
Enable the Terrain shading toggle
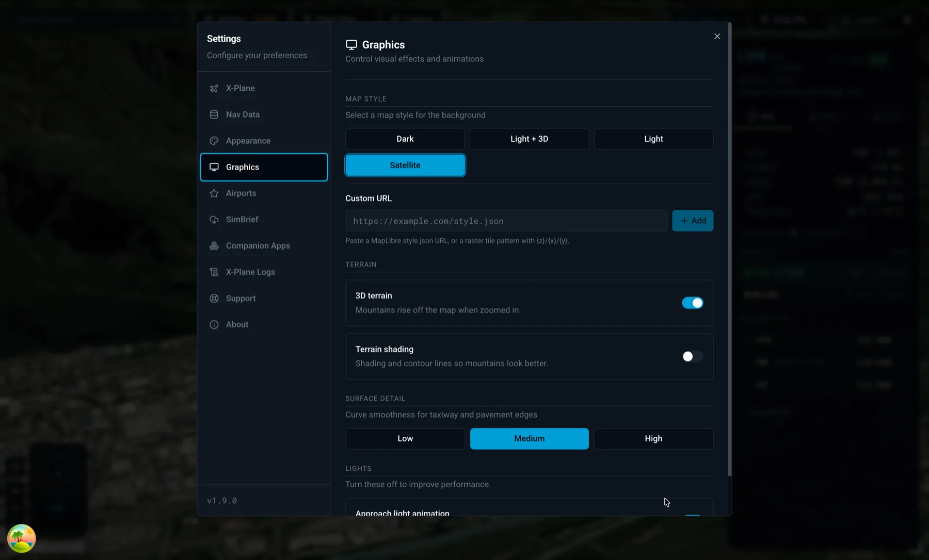coord(692,357)
